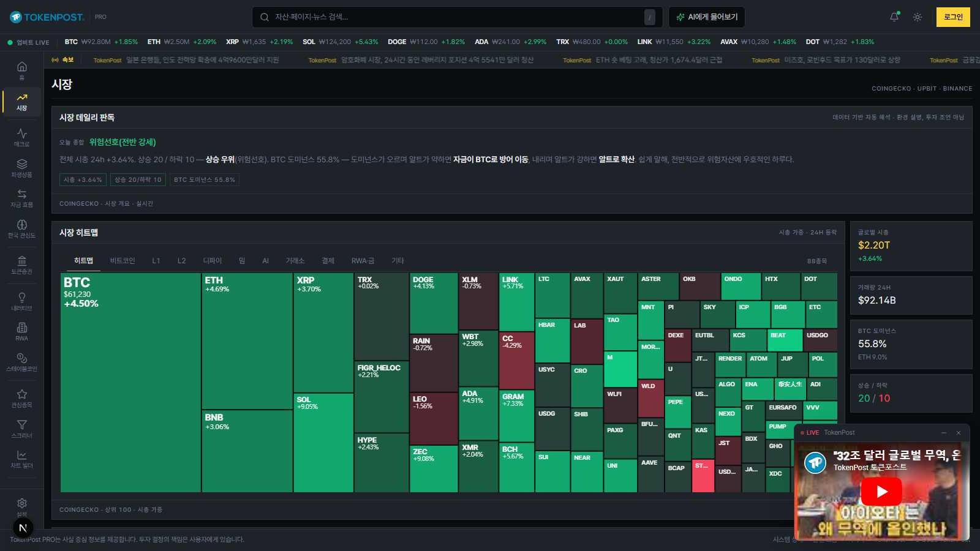Play the TokenPost live video

pyautogui.click(x=881, y=491)
